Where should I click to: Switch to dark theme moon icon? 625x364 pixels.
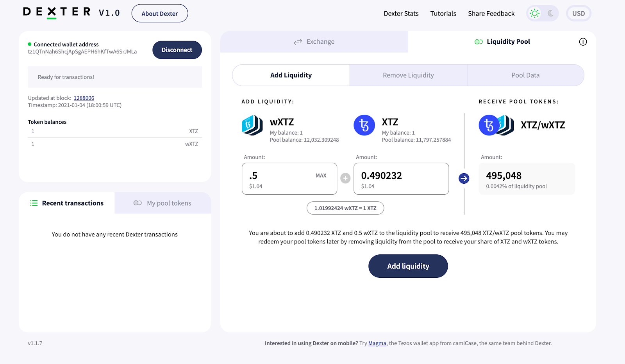click(x=551, y=13)
